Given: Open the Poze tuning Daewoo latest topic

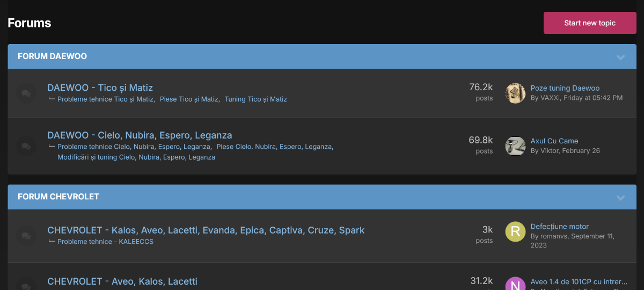Looking at the screenshot, I should [565, 88].
